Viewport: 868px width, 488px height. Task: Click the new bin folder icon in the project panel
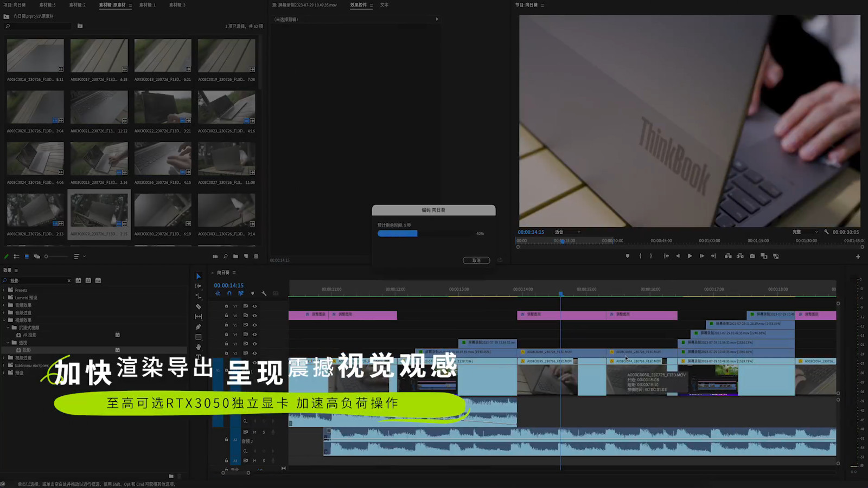[x=235, y=256]
